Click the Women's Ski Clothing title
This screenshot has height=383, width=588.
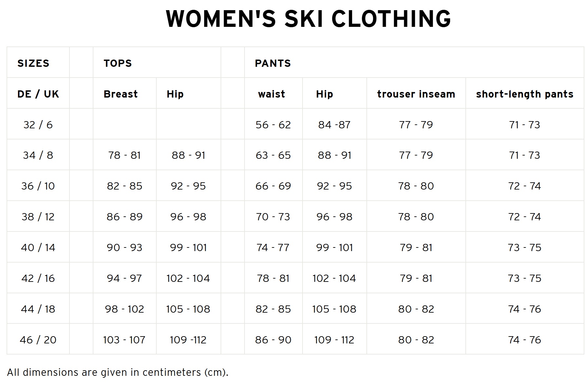click(308, 19)
